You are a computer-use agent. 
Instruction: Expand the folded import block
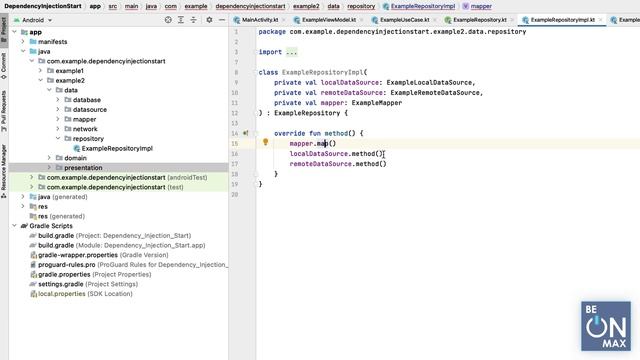click(x=291, y=52)
